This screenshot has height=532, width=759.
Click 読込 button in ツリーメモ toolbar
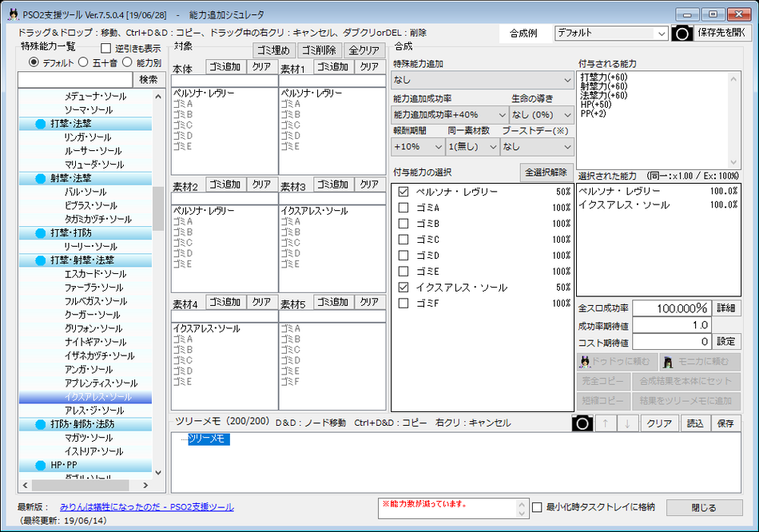pyautogui.click(x=695, y=423)
